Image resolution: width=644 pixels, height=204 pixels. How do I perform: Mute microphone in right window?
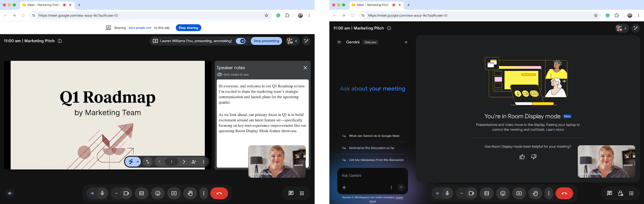coord(447,193)
